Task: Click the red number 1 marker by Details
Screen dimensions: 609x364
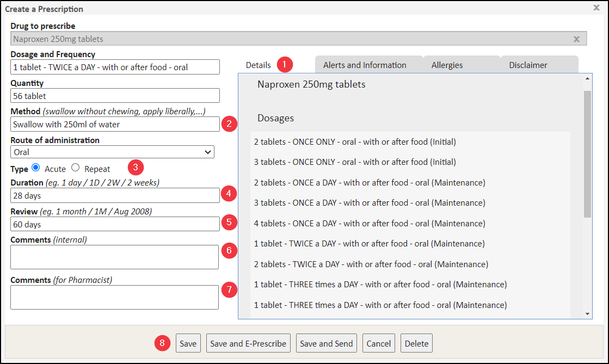Action: point(285,65)
